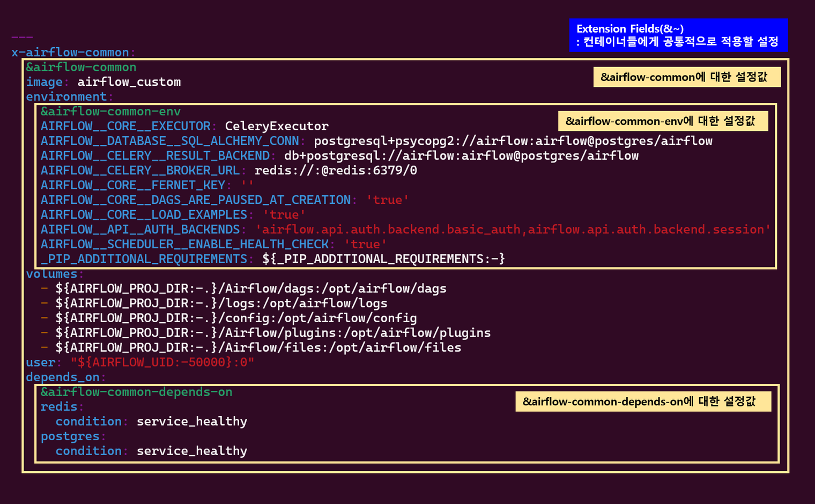Screen dimensions: 815x504
Task: Select the &airflow-common-env anchor
Action: [x=110, y=112]
